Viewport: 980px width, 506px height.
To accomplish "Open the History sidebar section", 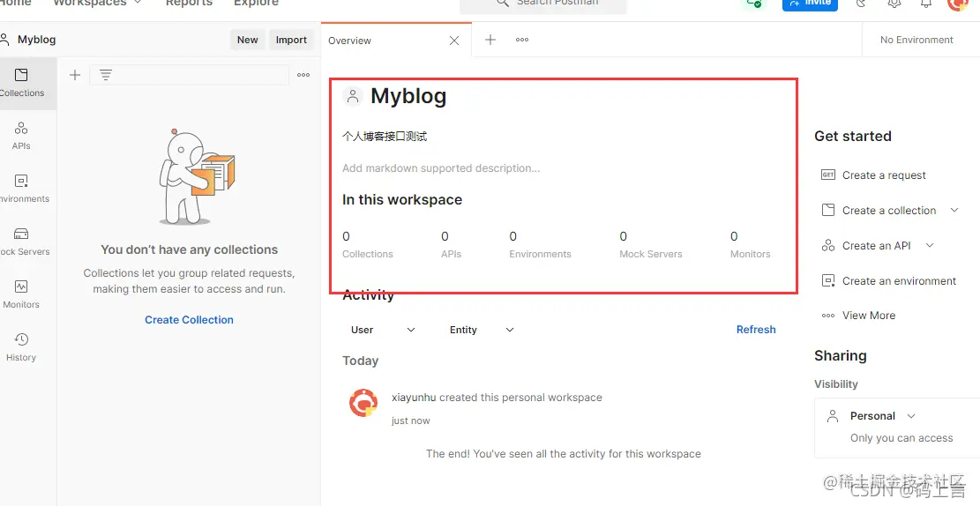I will [x=21, y=347].
